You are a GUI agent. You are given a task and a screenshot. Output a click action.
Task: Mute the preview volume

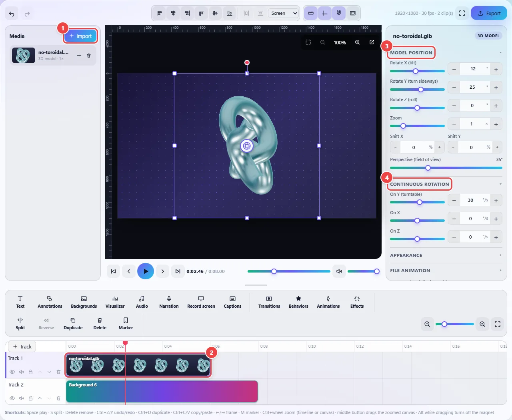[x=339, y=271]
